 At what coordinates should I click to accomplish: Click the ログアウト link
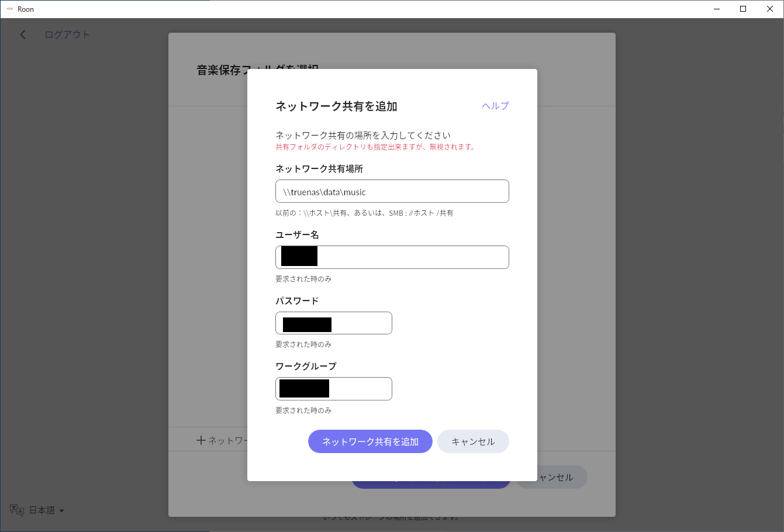tap(67, 35)
